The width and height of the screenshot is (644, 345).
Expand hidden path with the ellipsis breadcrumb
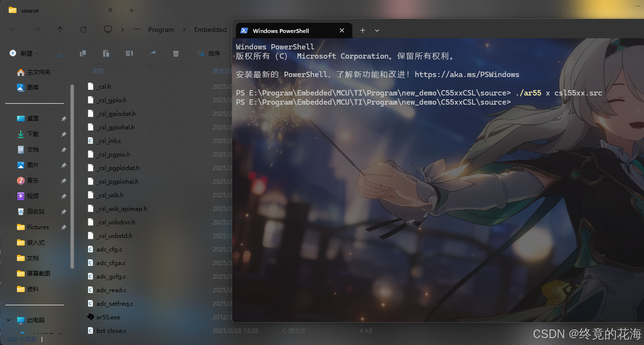pos(137,30)
